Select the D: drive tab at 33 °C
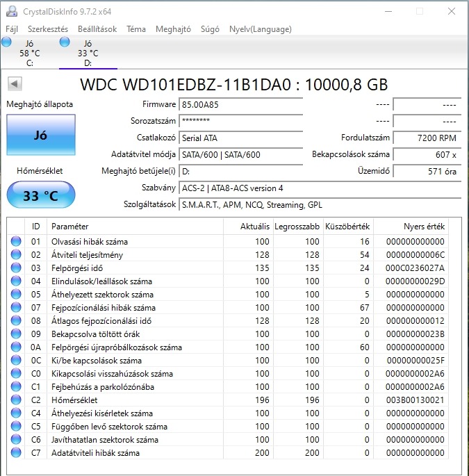Screen dimensions: 469x476 [x=88, y=53]
